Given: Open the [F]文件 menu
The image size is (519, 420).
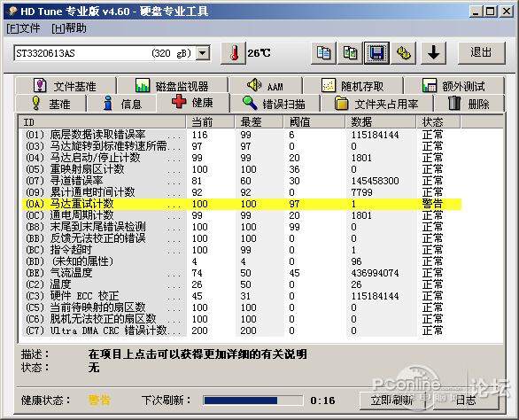Looking at the screenshot, I should coord(23,28).
